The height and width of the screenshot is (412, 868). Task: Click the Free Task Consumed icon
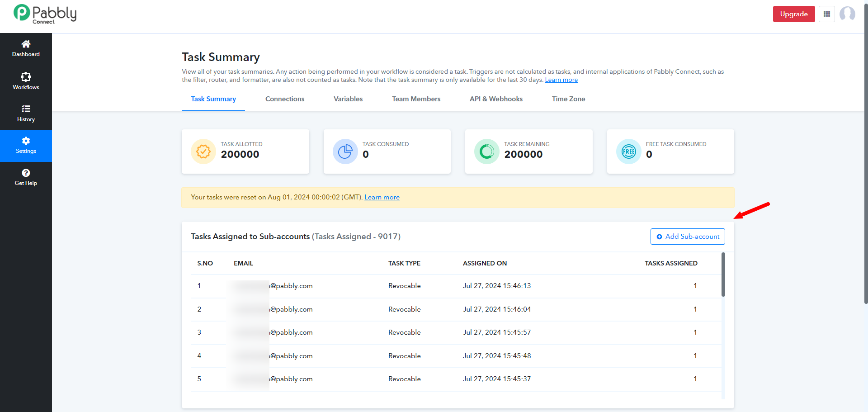click(x=629, y=152)
